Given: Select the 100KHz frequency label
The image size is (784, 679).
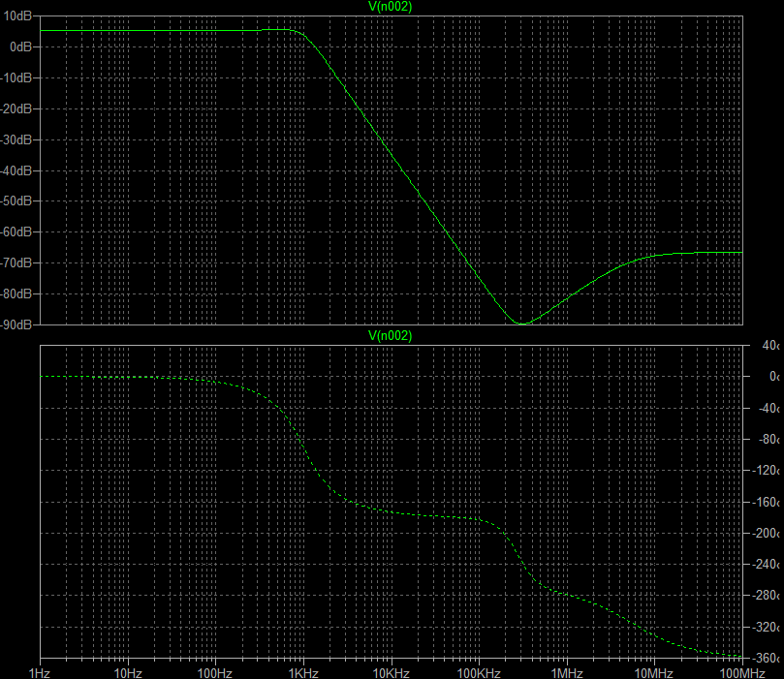Looking at the screenshot, I should pyautogui.click(x=478, y=672).
